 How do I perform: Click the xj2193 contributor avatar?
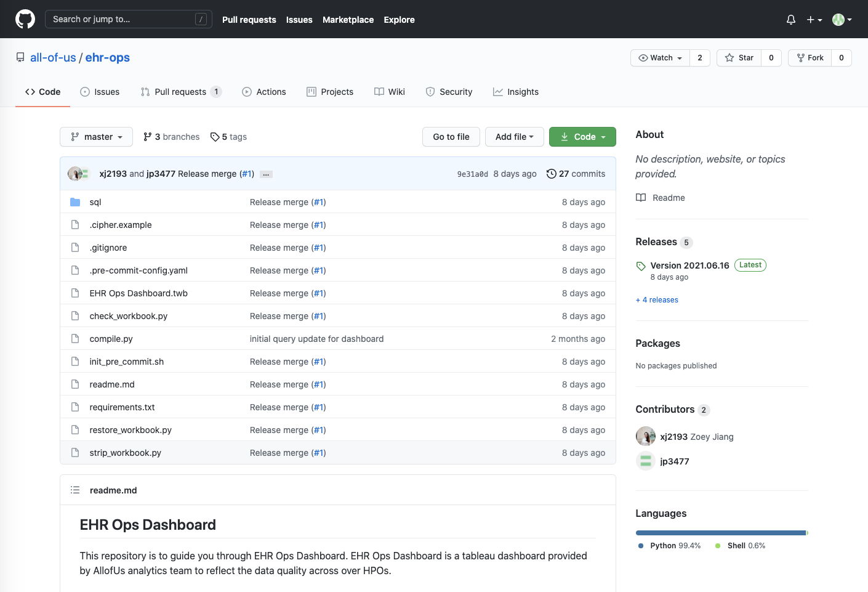[646, 436]
